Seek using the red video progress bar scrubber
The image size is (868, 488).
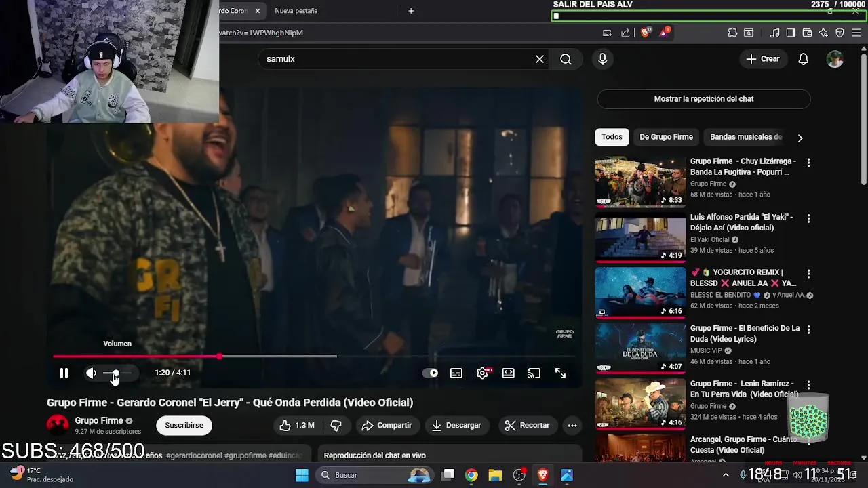point(220,356)
